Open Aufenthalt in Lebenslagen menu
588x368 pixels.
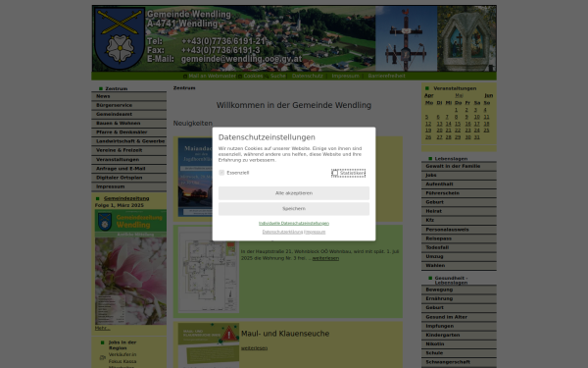(459, 184)
